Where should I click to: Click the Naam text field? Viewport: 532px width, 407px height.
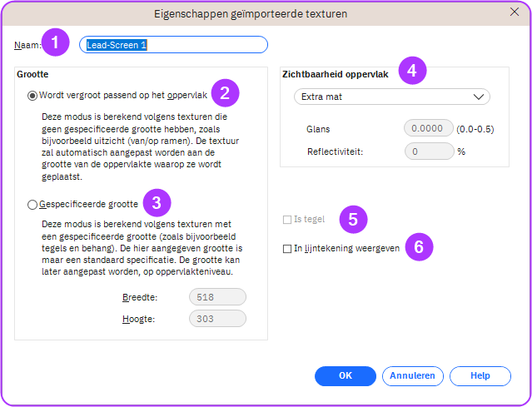(x=173, y=45)
